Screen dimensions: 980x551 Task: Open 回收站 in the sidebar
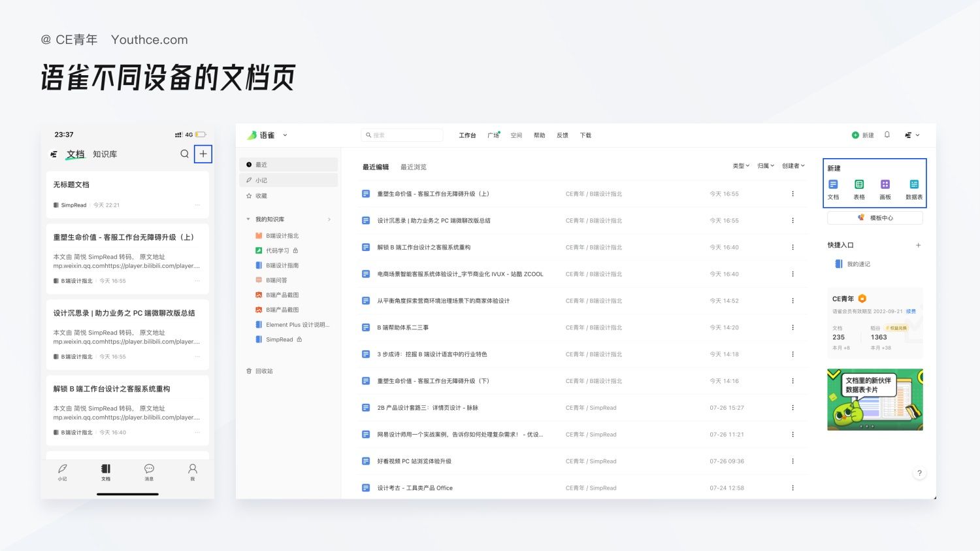point(259,371)
